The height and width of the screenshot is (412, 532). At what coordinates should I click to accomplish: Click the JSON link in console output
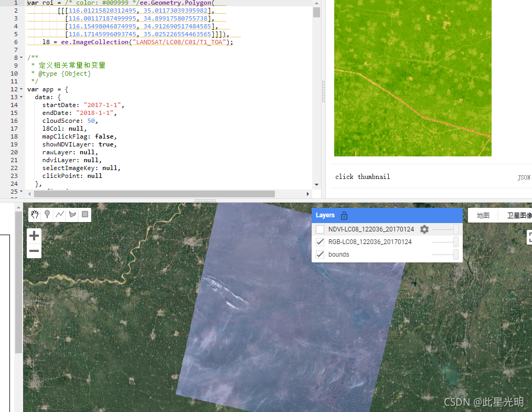pyautogui.click(x=524, y=177)
